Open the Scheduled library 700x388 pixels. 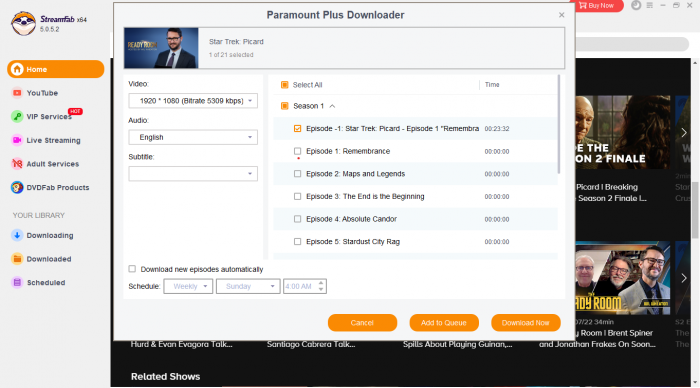[x=46, y=283]
